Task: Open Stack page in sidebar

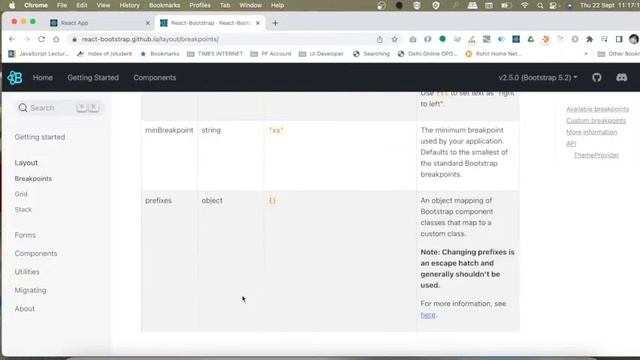Action: 23,209
